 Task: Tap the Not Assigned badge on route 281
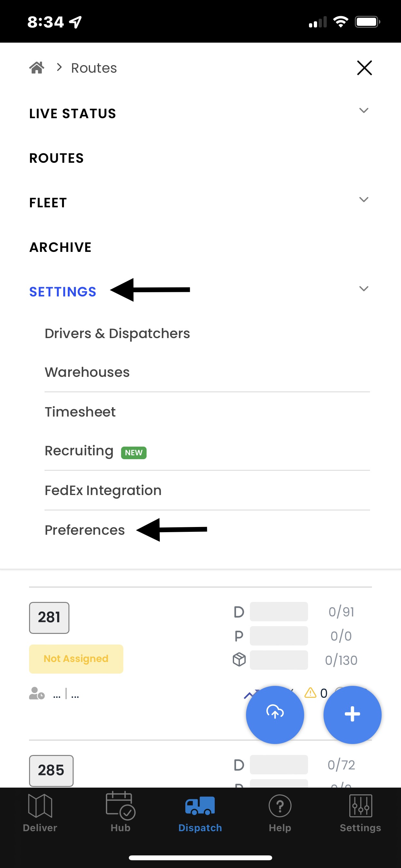coord(76,659)
